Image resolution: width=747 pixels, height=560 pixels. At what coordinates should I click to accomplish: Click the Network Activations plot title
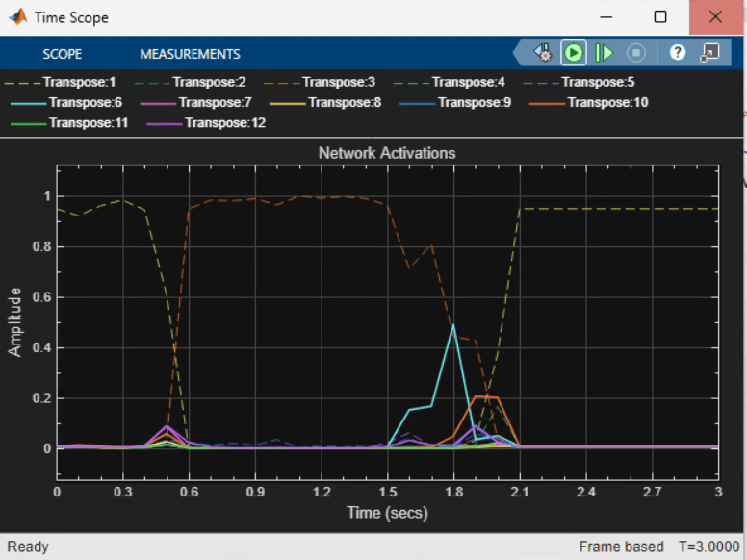tap(386, 153)
